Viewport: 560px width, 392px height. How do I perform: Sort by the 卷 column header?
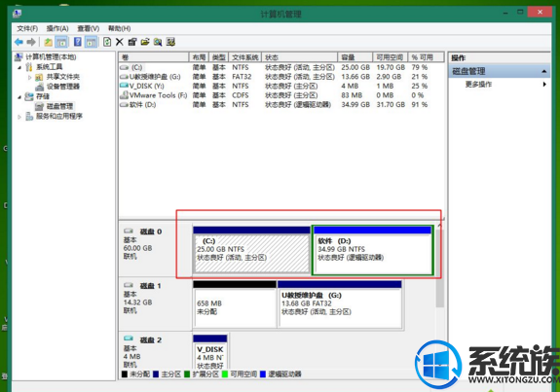(154, 57)
